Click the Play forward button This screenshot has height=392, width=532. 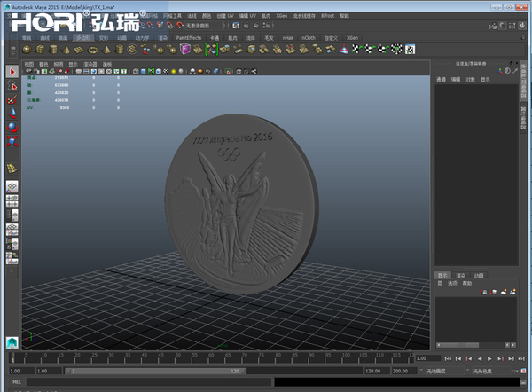(x=489, y=358)
